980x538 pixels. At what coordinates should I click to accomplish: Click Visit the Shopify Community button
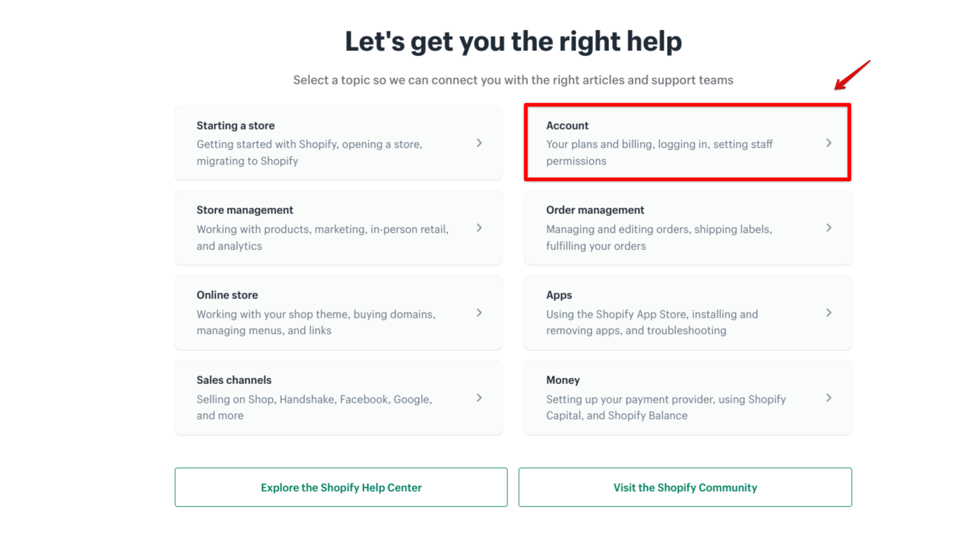click(685, 488)
